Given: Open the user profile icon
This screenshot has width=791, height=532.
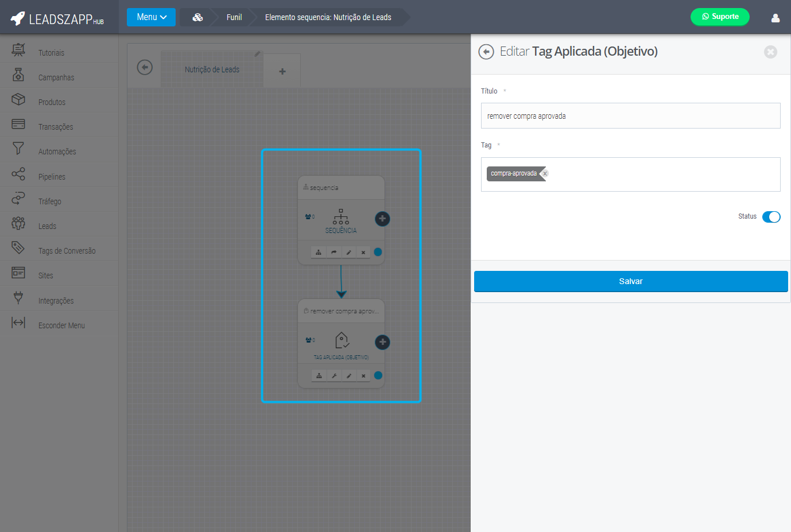Looking at the screenshot, I should pos(775,18).
